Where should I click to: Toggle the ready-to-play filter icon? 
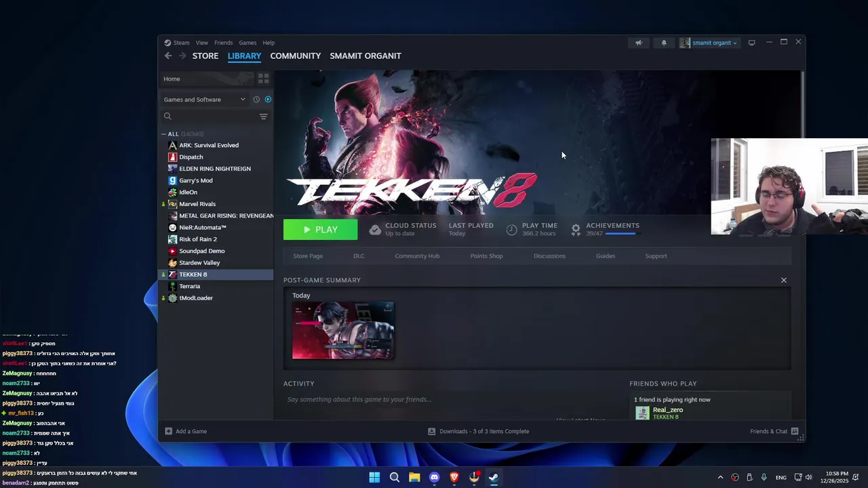pyautogui.click(x=268, y=99)
